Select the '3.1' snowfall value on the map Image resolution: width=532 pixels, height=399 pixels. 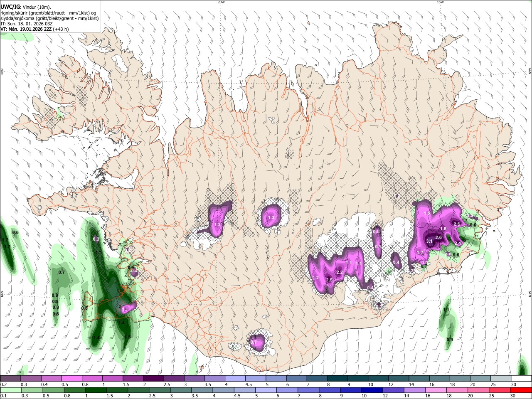(430, 241)
